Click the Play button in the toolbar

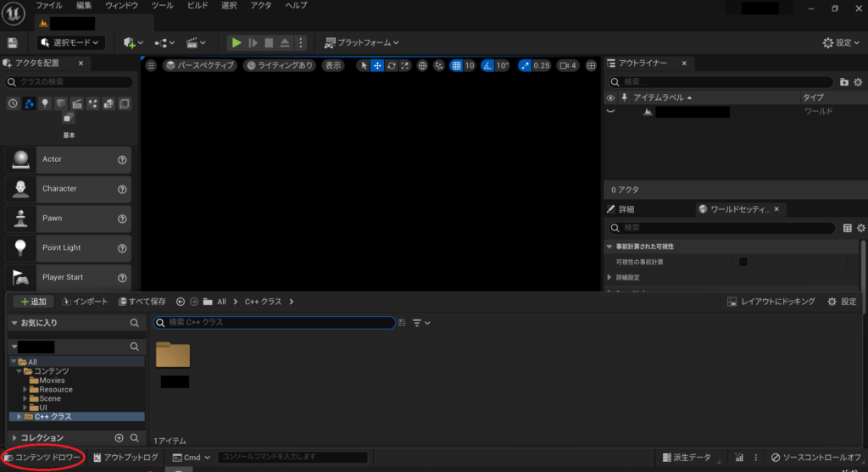click(x=236, y=42)
